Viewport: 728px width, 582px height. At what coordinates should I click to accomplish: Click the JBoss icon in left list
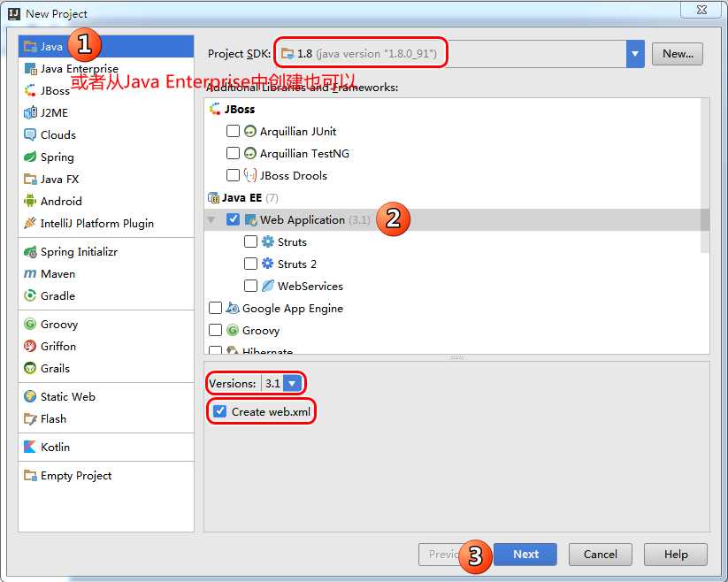pos(30,90)
